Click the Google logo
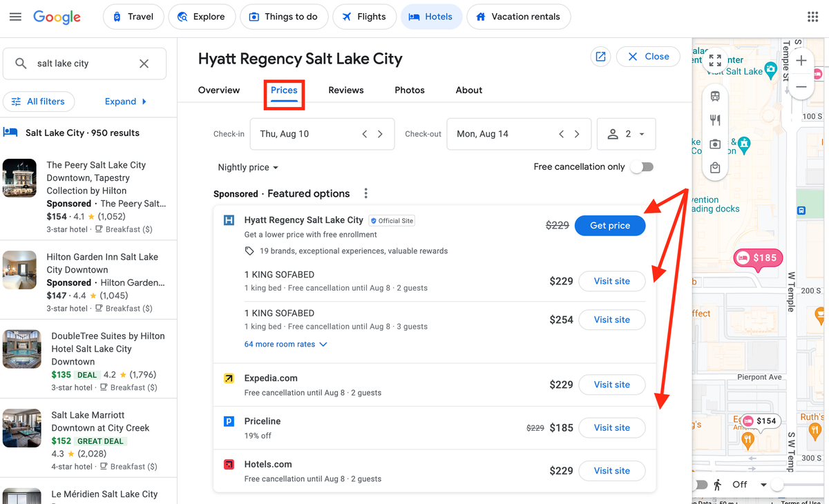The width and height of the screenshot is (829, 504). point(57,17)
